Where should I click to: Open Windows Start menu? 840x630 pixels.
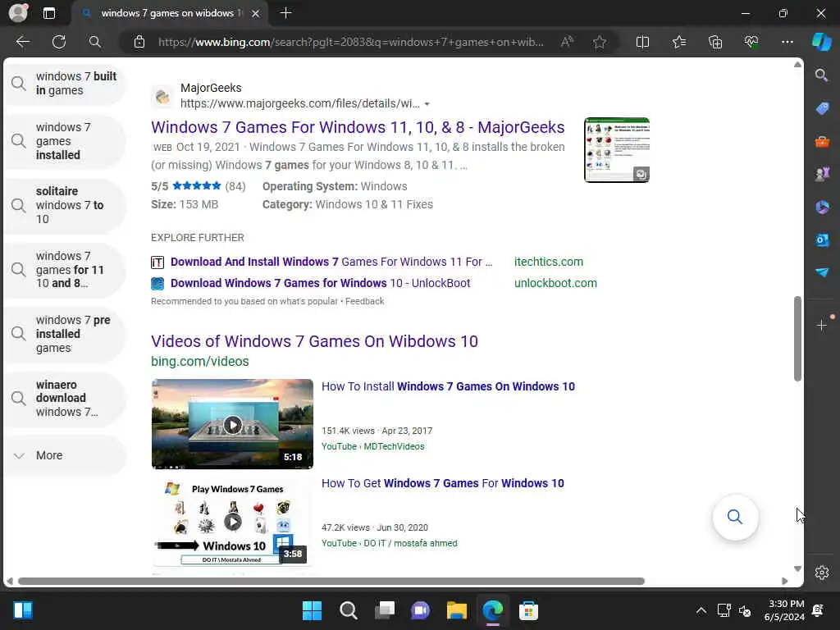click(312, 610)
